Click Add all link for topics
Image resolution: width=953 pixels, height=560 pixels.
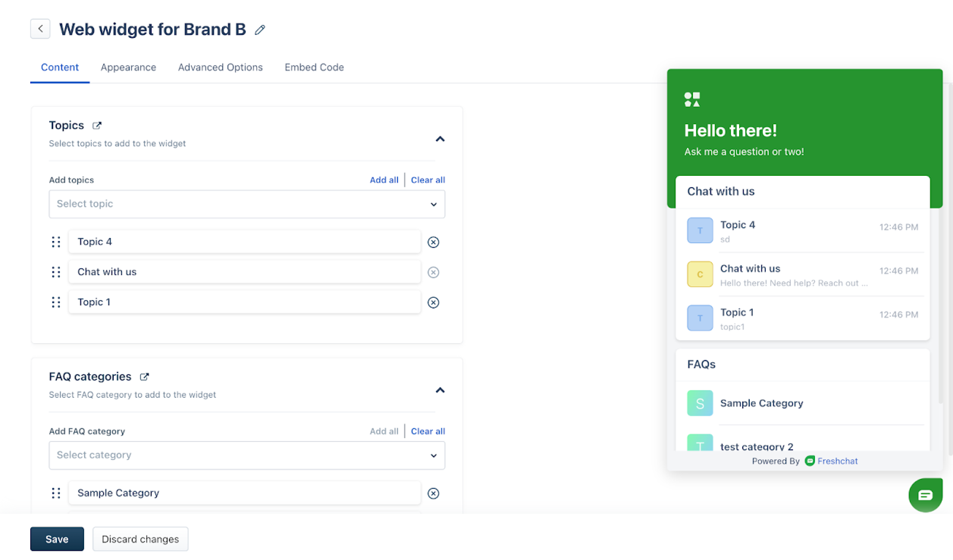[384, 180]
